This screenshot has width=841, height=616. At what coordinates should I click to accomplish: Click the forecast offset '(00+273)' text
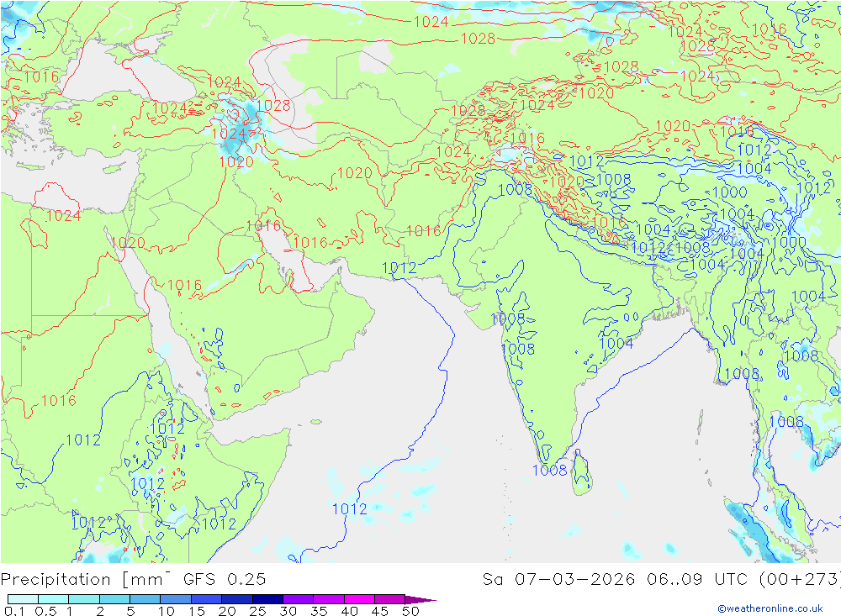pyautogui.click(x=800, y=579)
